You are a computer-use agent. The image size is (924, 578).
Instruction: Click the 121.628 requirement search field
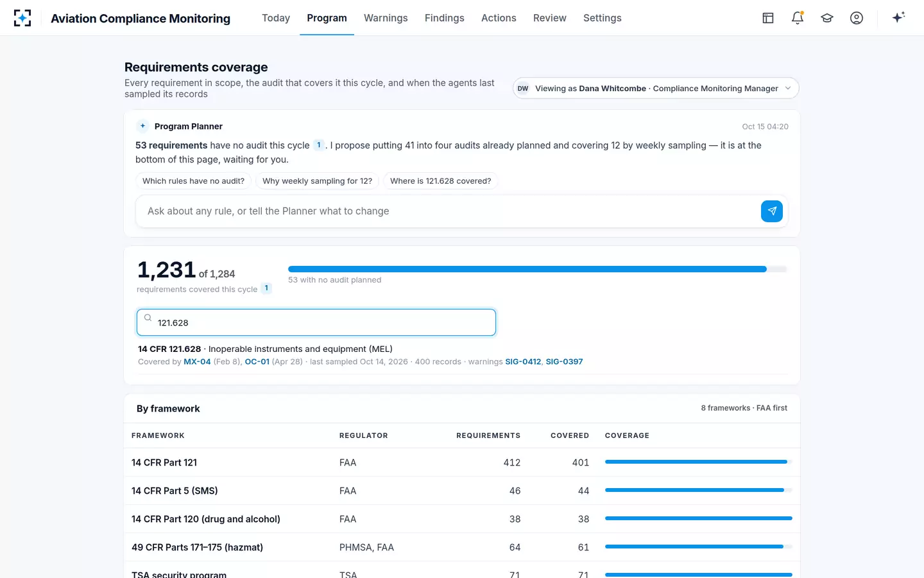316,322
